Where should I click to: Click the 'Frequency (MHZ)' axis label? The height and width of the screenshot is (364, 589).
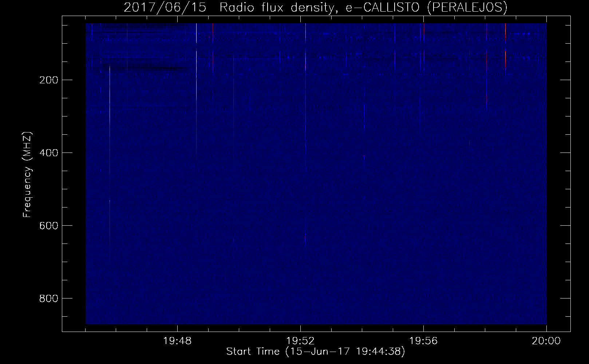tap(27, 175)
